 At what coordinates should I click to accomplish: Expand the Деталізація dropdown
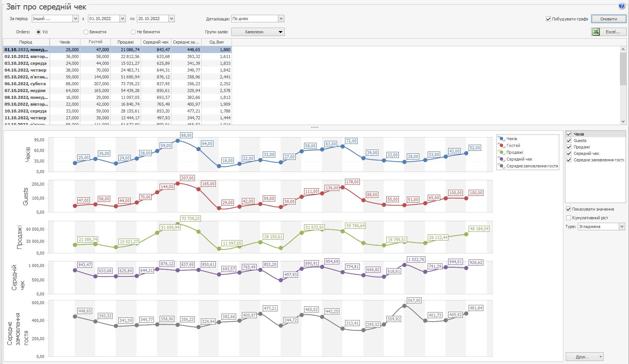281,19
